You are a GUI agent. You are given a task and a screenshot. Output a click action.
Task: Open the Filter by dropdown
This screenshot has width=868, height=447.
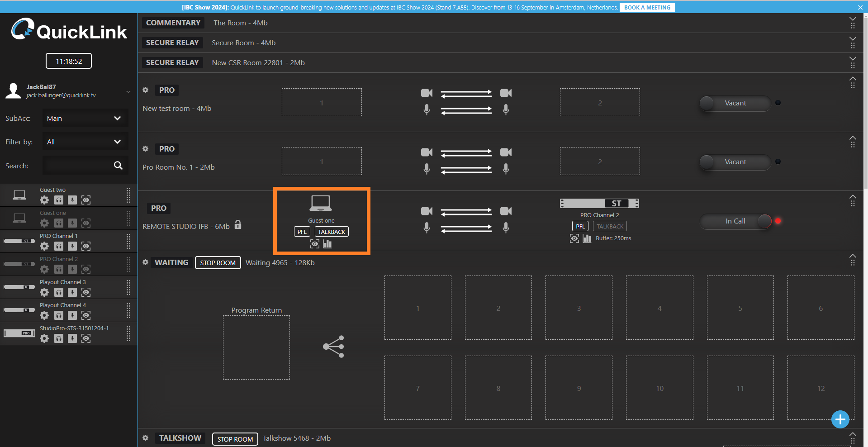85,142
